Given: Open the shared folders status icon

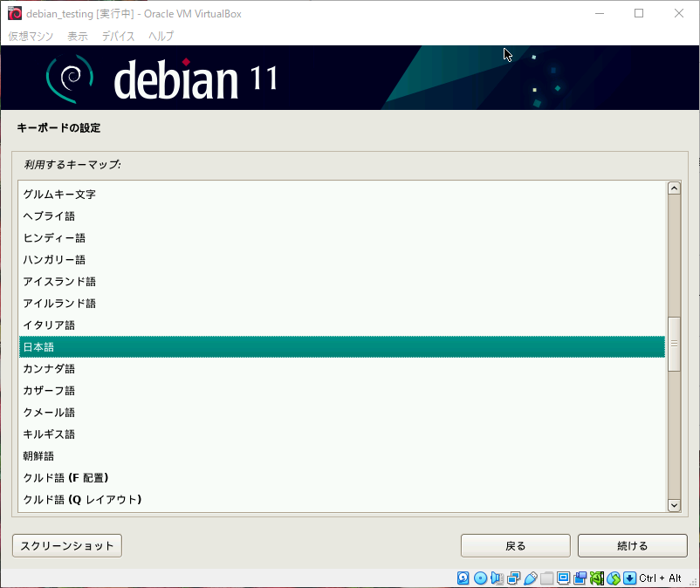Looking at the screenshot, I should [547, 578].
